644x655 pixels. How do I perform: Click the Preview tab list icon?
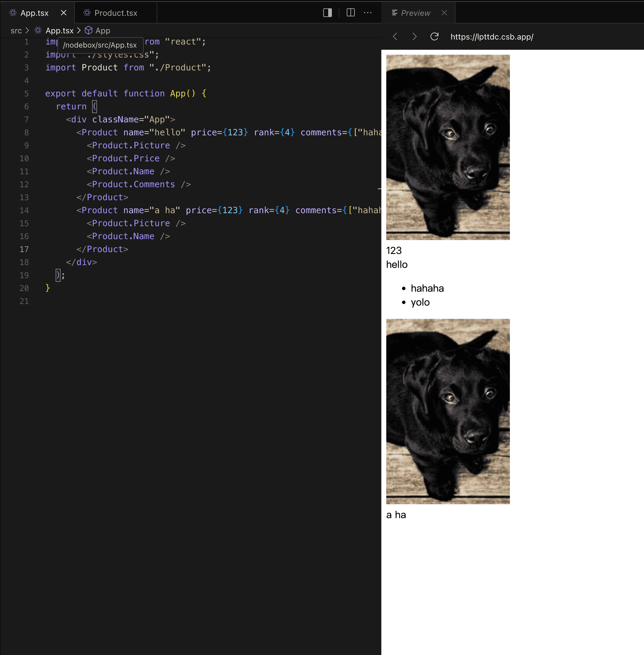394,13
